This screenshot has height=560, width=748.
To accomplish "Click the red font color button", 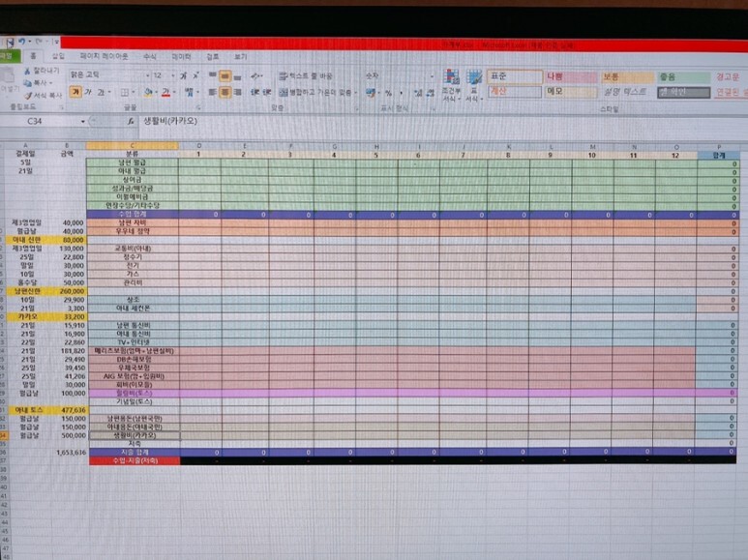I will 165,92.
